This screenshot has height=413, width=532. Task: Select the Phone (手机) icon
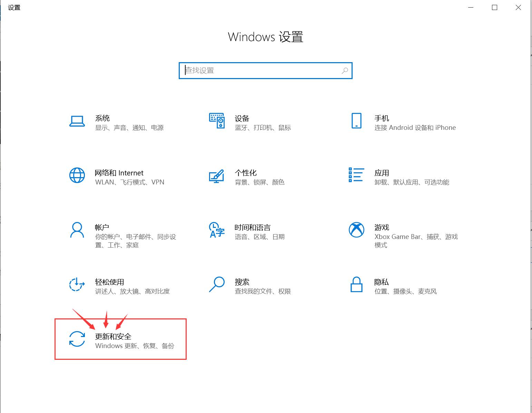point(356,121)
